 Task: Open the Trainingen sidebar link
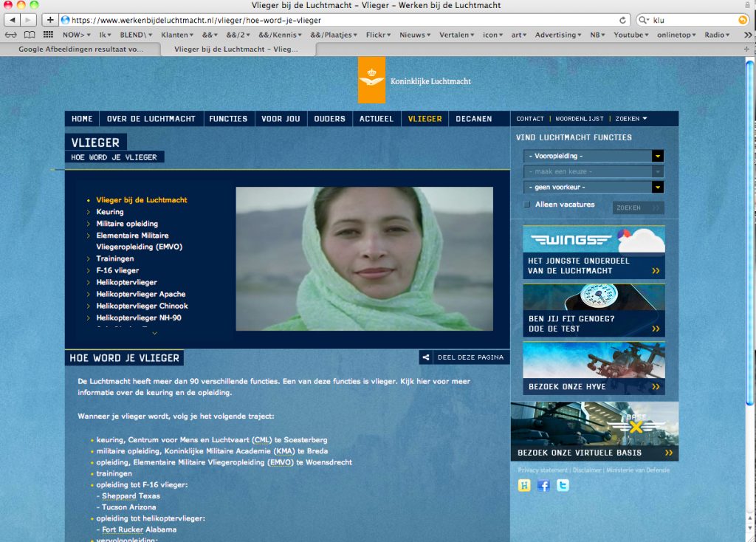pyautogui.click(x=115, y=258)
